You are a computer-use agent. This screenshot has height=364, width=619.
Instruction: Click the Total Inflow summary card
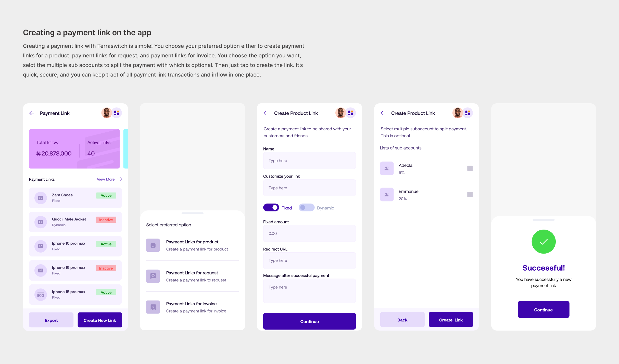(74, 149)
